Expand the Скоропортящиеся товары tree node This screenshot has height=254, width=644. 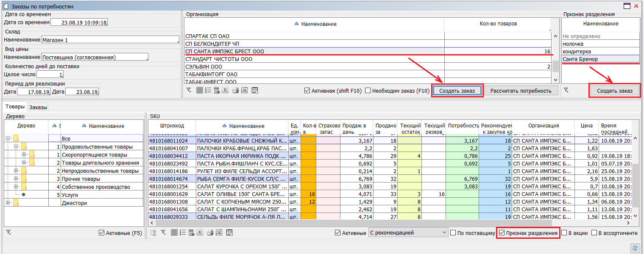click(x=24, y=155)
